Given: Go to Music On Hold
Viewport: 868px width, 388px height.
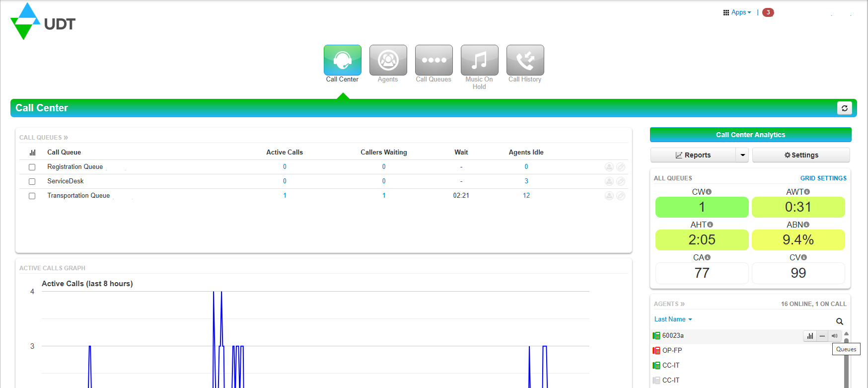Looking at the screenshot, I should (x=479, y=60).
